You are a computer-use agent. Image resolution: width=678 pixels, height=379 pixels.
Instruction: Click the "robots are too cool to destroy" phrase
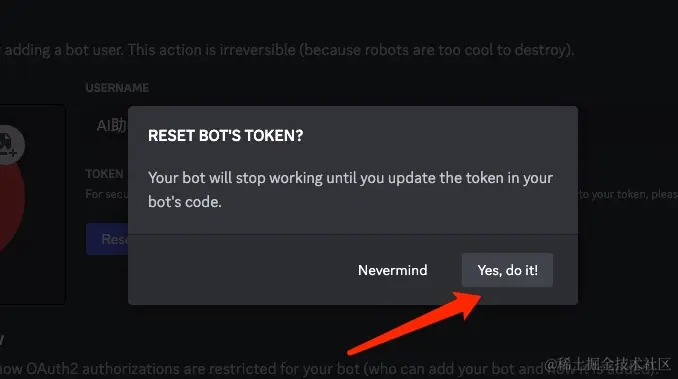[x=466, y=50]
